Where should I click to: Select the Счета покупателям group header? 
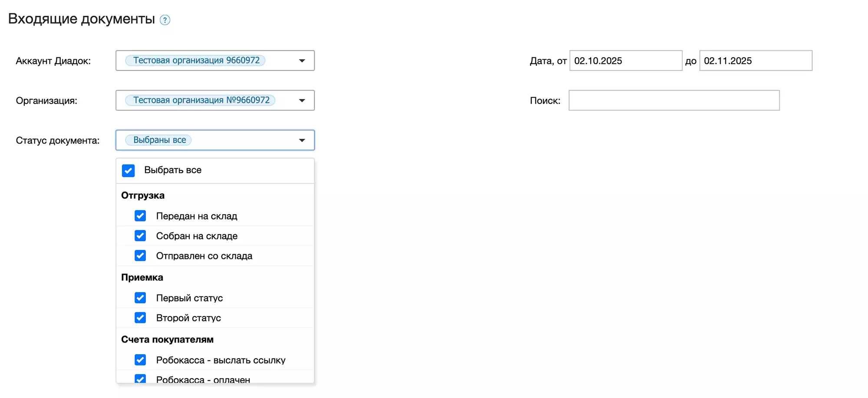point(167,339)
